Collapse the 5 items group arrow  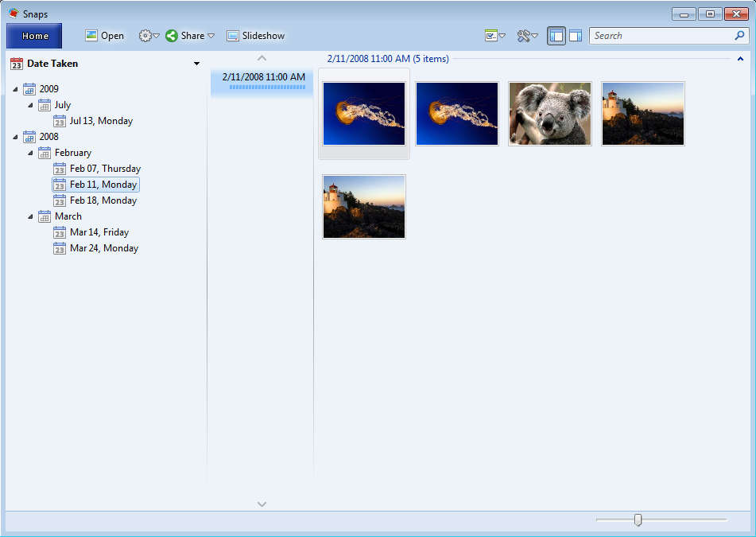click(x=741, y=59)
